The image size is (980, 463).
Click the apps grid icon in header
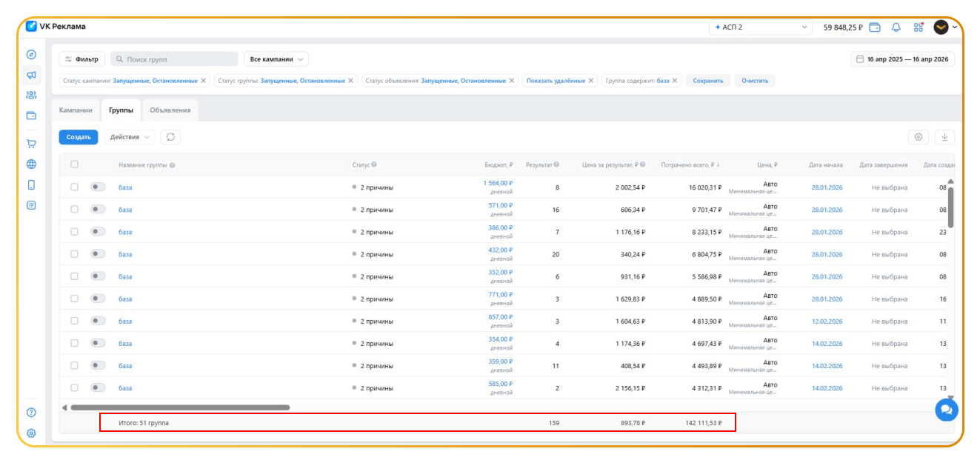(919, 27)
